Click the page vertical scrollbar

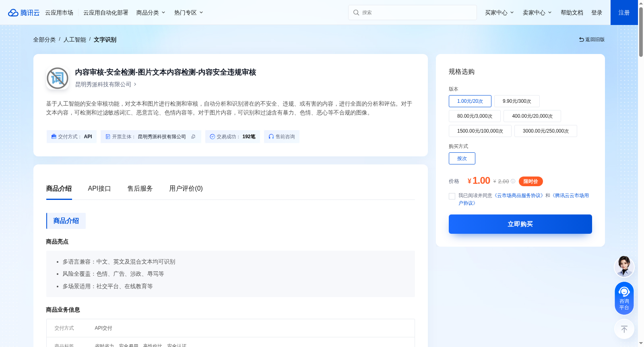coord(641,32)
